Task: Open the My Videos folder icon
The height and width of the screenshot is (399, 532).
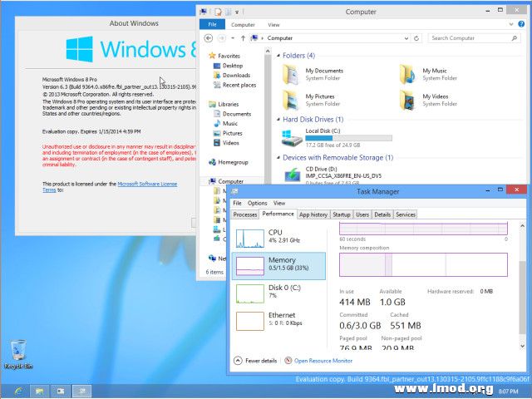Action: coord(407,101)
